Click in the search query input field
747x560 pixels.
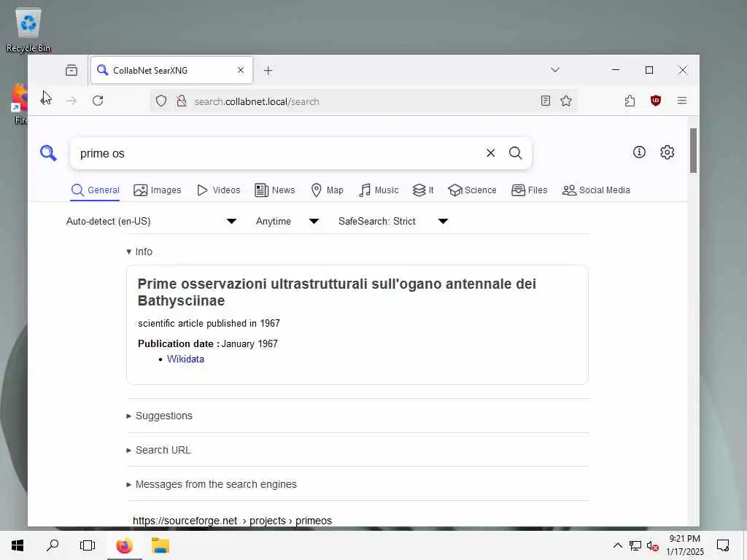coord(279,153)
